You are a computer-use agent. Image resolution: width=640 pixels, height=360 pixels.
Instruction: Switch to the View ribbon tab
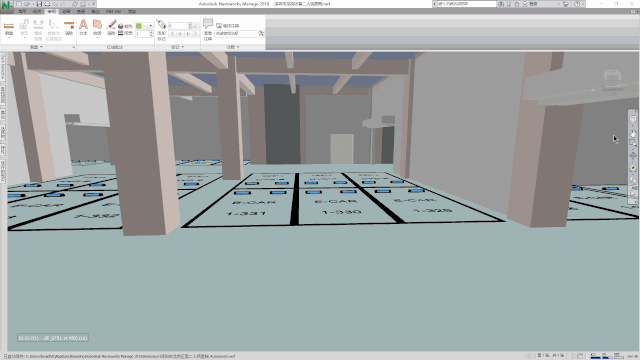(x=81, y=11)
